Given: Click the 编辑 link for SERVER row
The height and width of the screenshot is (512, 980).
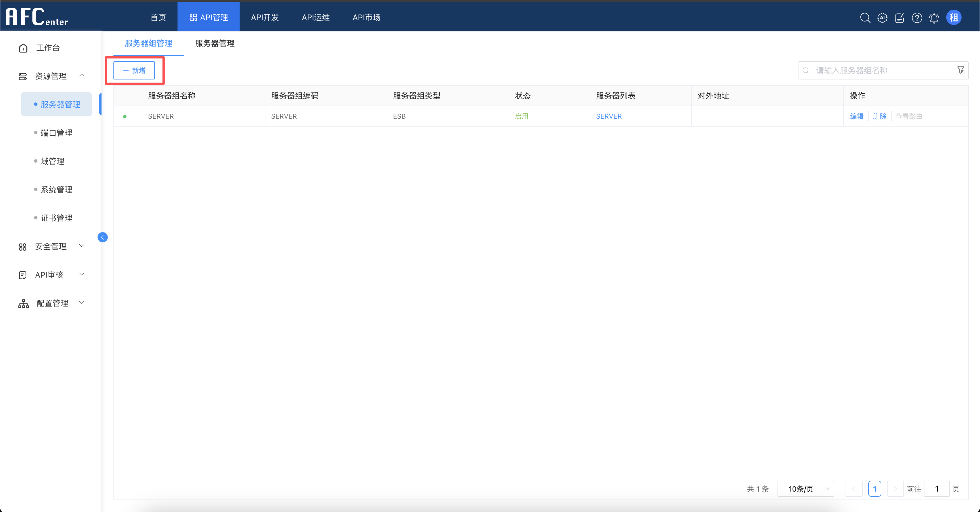Looking at the screenshot, I should 857,116.
